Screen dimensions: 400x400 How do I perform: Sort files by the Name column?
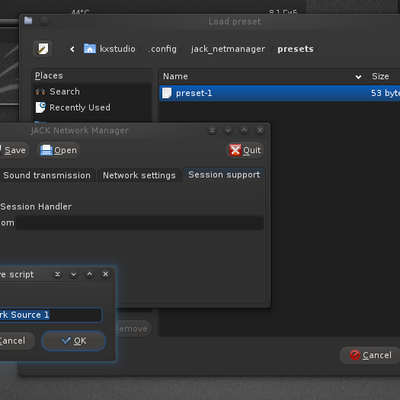tap(262, 76)
